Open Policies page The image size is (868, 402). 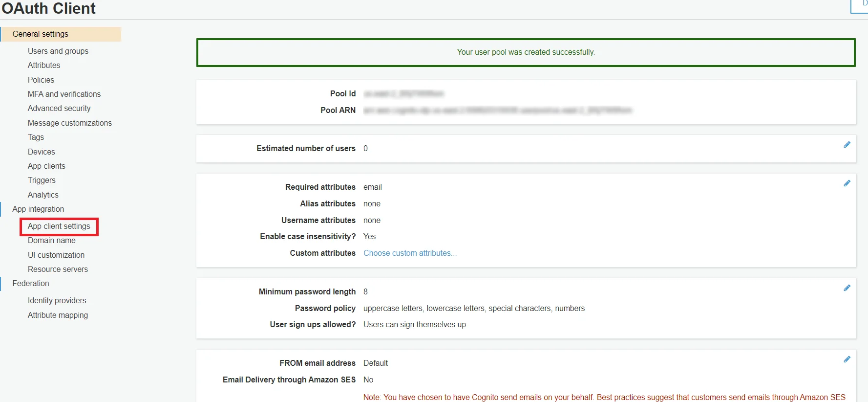tap(41, 80)
